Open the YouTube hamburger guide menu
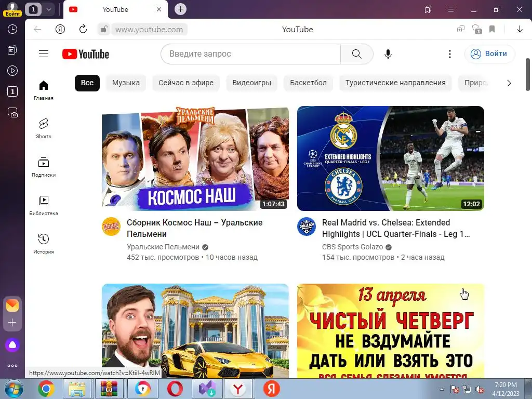This screenshot has height=399, width=532. coord(44,54)
